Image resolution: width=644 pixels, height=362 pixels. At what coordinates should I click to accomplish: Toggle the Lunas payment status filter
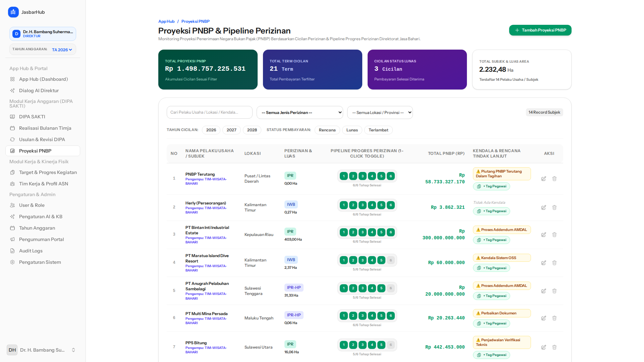(352, 130)
